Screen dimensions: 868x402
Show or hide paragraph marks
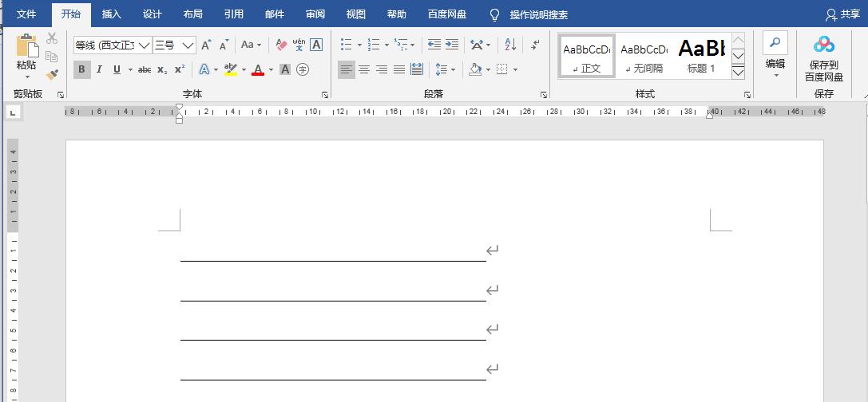[x=535, y=45]
